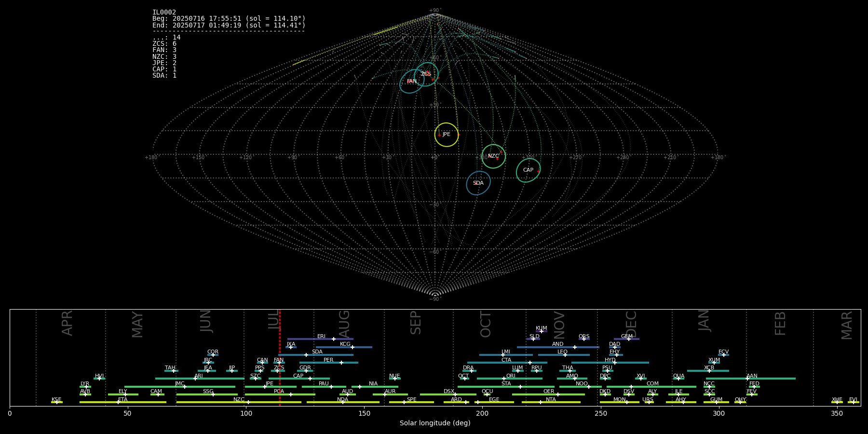Click the ARI shower label in timeline
Image resolution: width=868 pixels, height=434 pixels.
tap(199, 376)
